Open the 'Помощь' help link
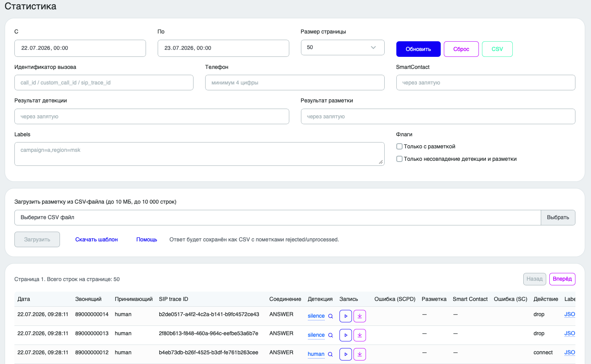Screen dimensions: 591x364 (x=147, y=239)
